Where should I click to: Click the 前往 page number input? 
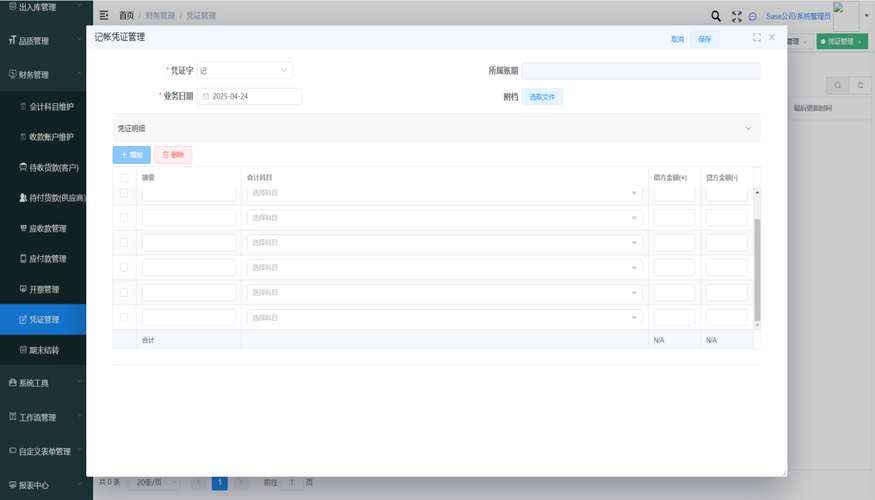click(x=291, y=482)
